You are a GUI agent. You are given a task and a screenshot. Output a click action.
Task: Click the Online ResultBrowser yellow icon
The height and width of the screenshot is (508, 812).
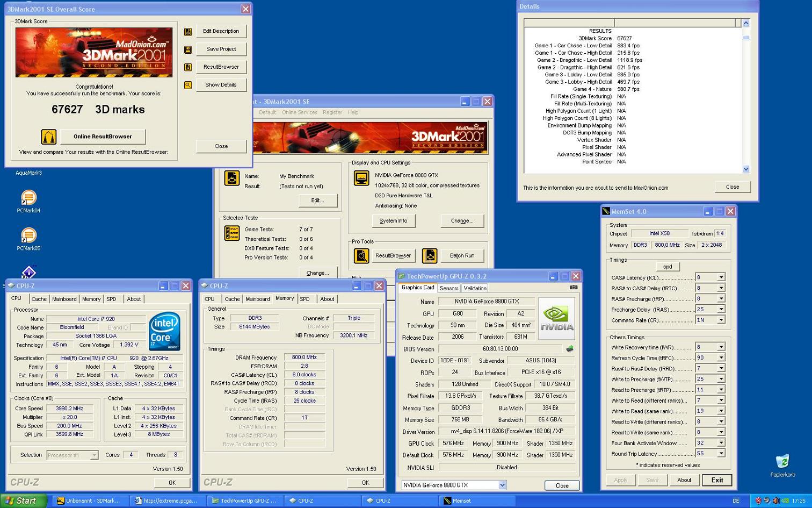point(48,137)
